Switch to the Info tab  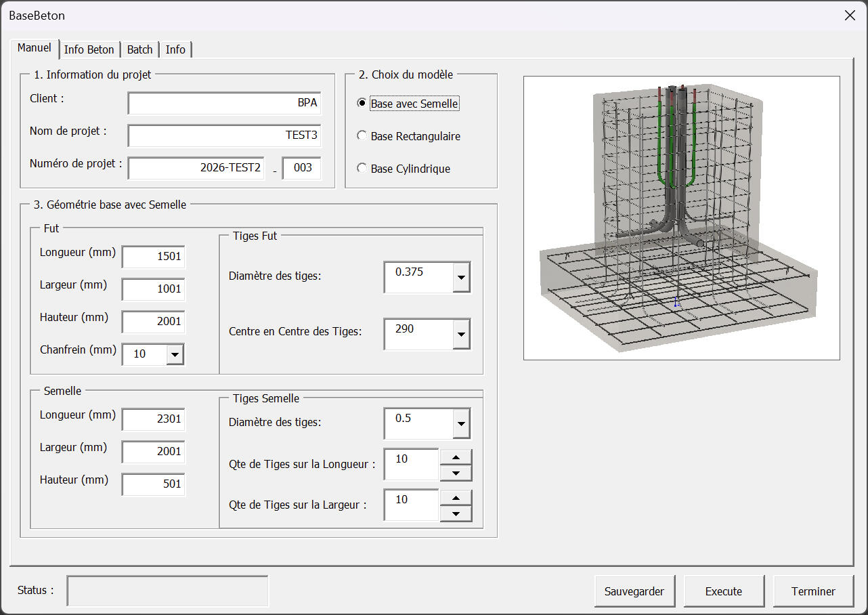[175, 49]
